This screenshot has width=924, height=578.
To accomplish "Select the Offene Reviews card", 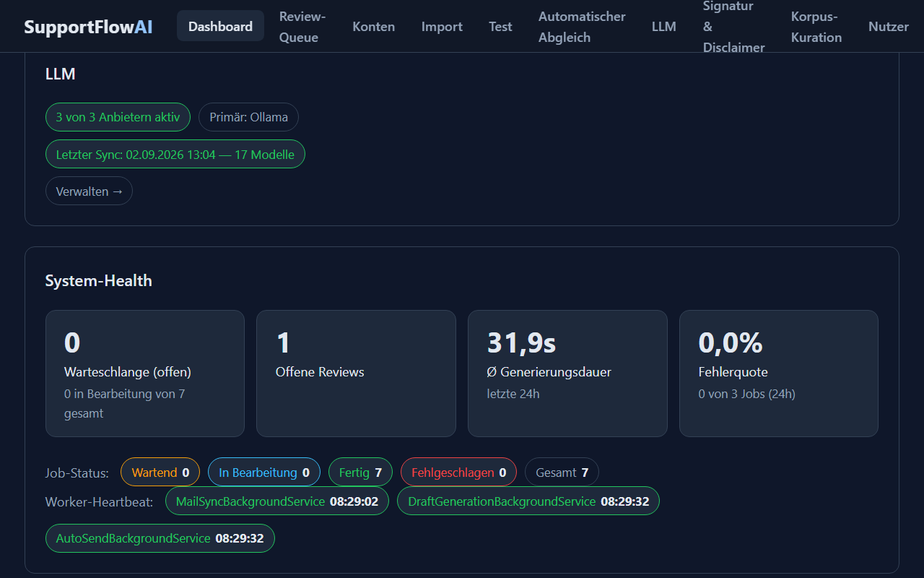I will tap(356, 374).
